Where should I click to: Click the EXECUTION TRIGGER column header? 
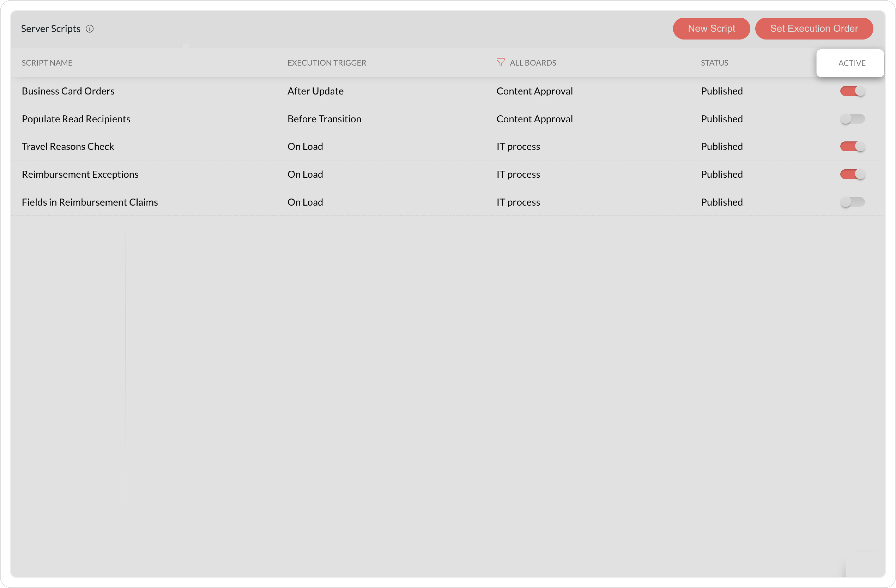326,63
